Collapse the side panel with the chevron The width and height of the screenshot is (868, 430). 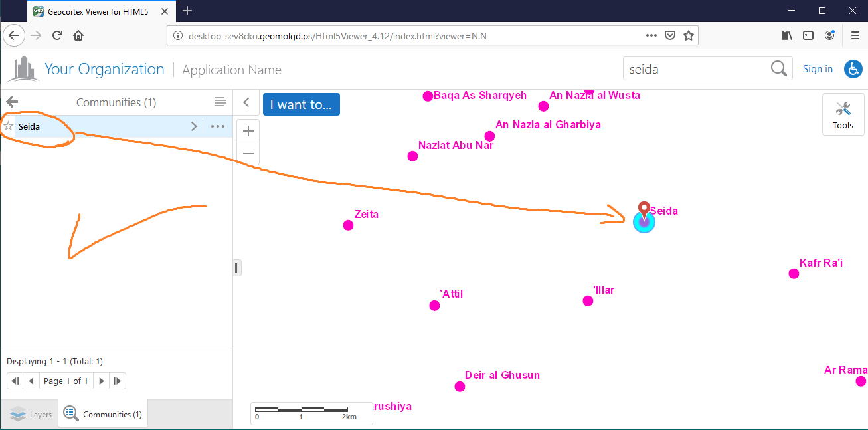click(x=246, y=102)
